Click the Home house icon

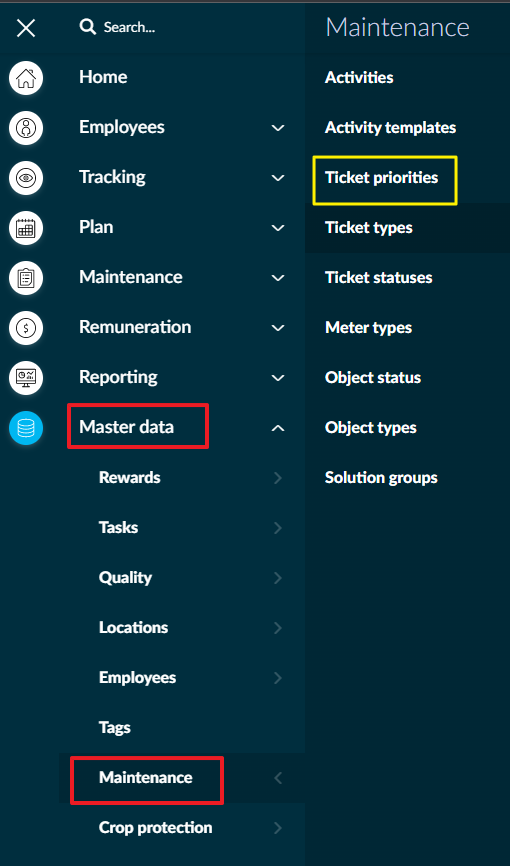coord(26,77)
